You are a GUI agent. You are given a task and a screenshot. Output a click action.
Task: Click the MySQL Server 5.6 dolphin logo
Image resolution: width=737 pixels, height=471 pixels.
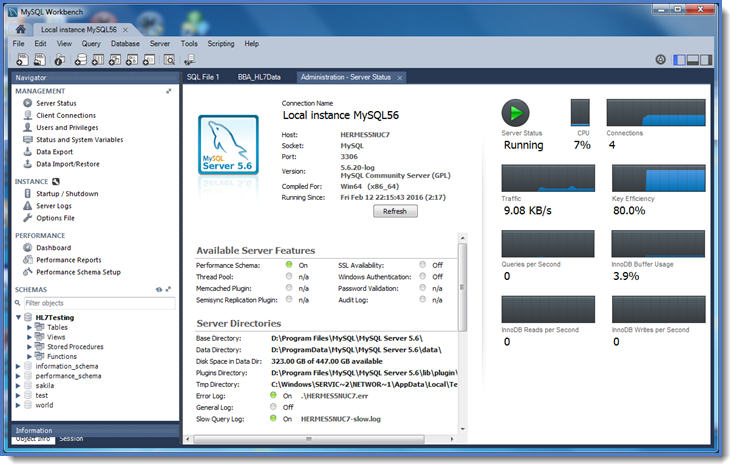[x=228, y=145]
